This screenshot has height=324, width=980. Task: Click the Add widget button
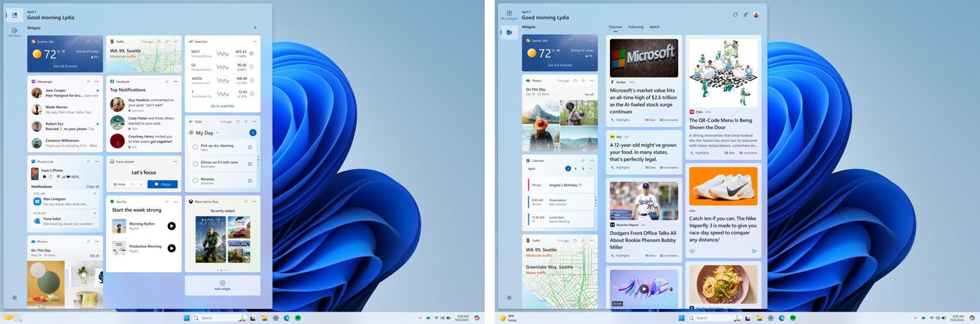(x=222, y=285)
